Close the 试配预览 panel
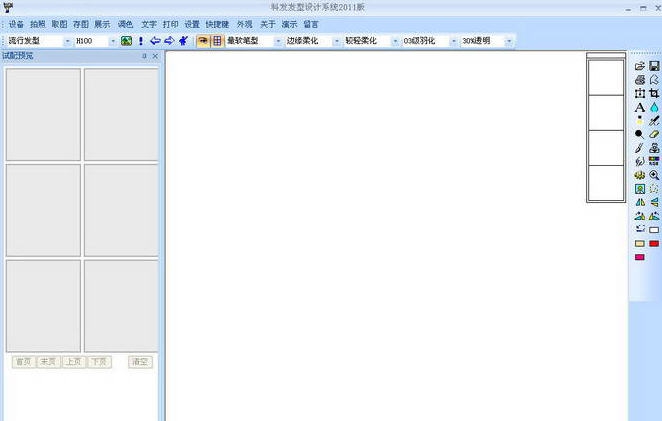The width and height of the screenshot is (662, 421). pyautogui.click(x=155, y=56)
